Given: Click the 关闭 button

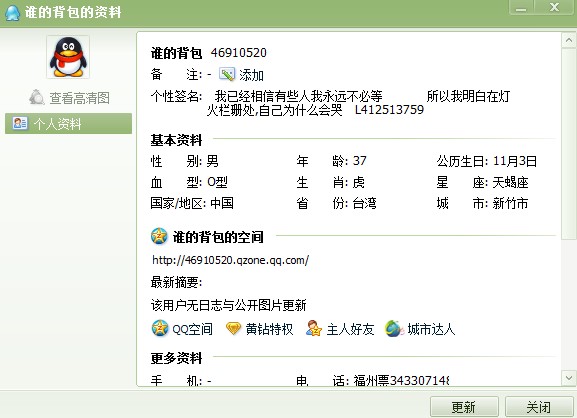Looking at the screenshot, I should (539, 407).
